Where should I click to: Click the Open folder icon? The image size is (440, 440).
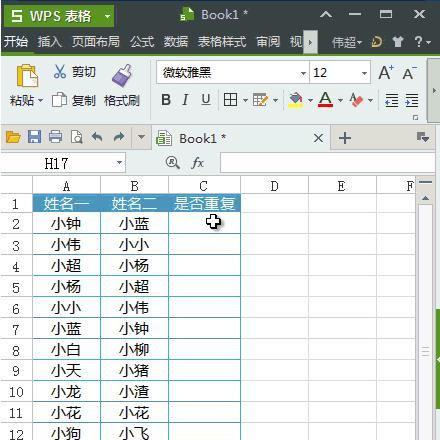coord(13,137)
